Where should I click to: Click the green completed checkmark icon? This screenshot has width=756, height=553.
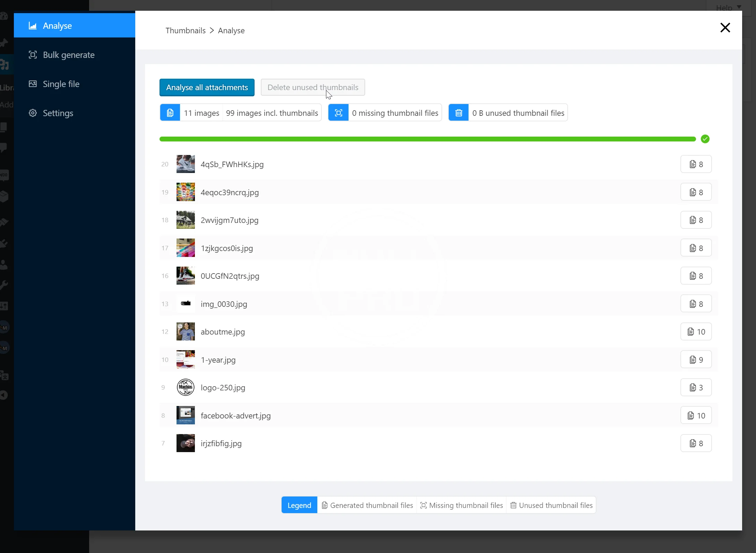705,139
